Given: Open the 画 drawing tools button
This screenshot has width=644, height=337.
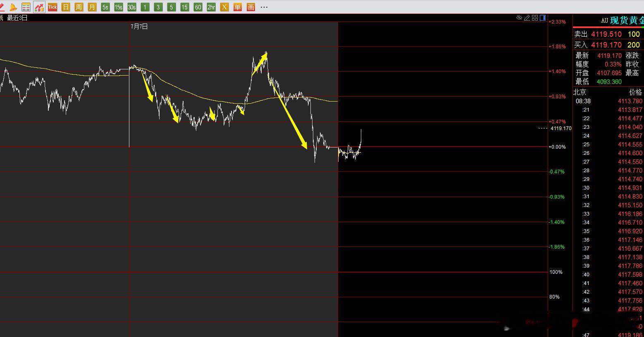Looking at the screenshot, I should coord(251,7).
